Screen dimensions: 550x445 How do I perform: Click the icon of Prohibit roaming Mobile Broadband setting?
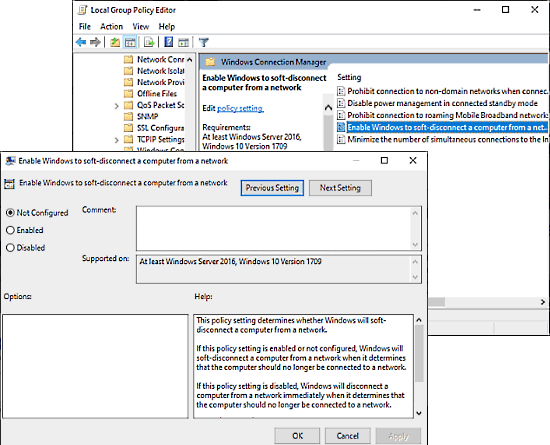(341, 115)
